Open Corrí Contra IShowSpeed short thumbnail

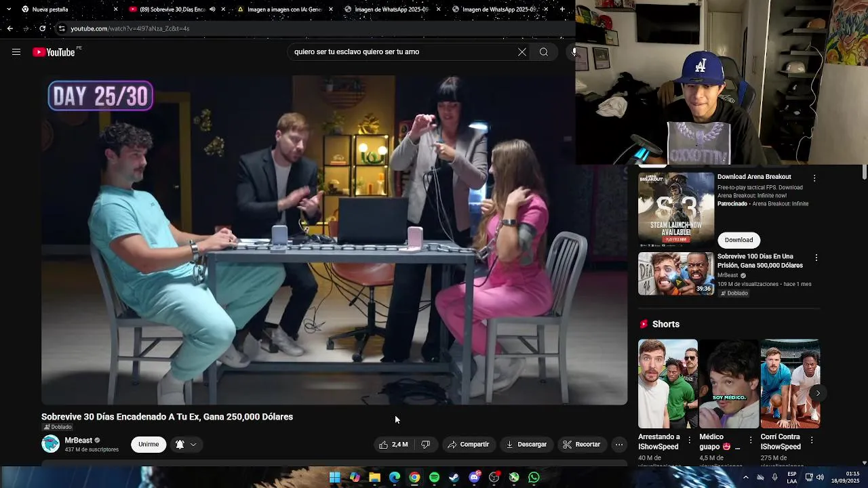click(x=790, y=384)
